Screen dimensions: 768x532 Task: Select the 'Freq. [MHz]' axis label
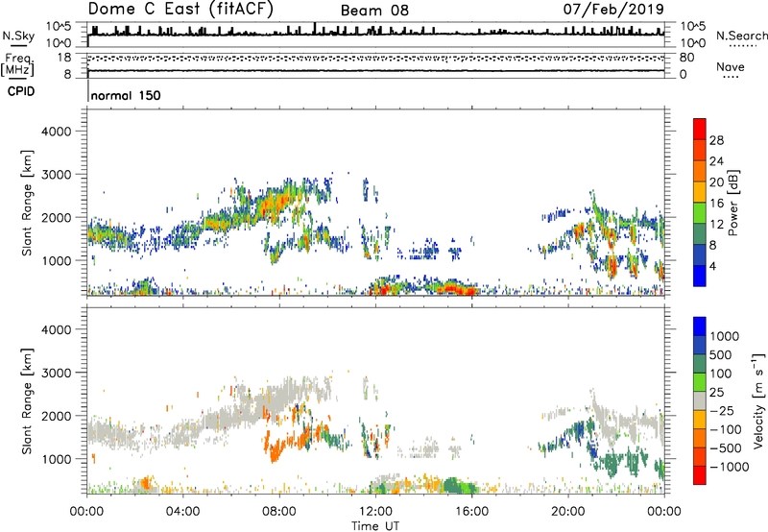coord(17,65)
